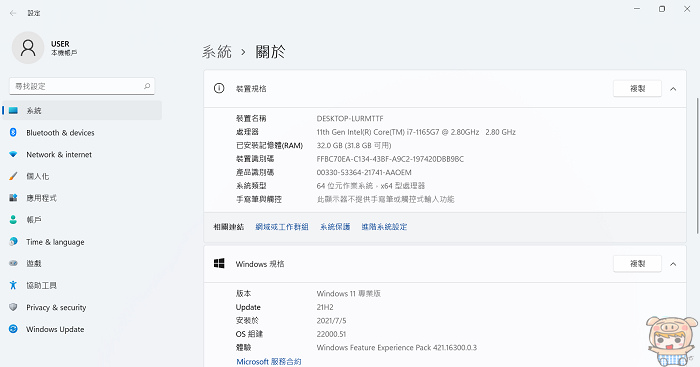Viewport: 700px width, 367px height.
Task: Select edition value Windows 11 專業版
Action: 349,293
